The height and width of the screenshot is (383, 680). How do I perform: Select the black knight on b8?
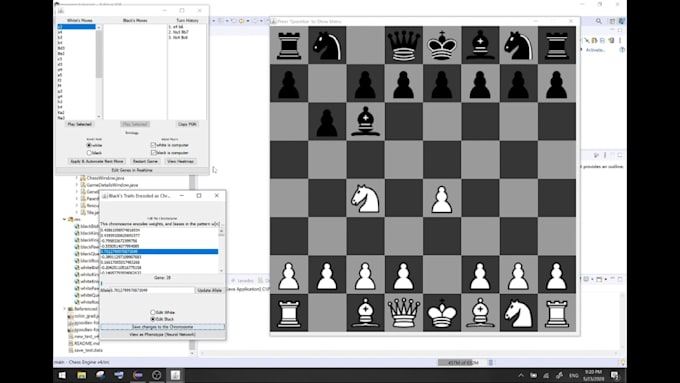point(327,45)
